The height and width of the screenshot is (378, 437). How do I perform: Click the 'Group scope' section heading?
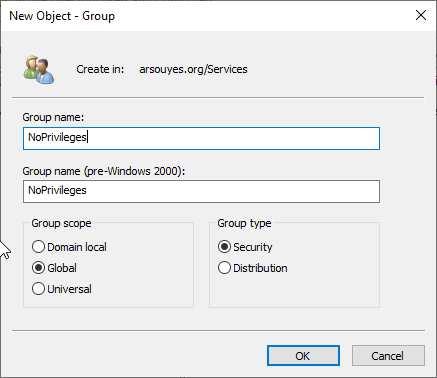[61, 223]
